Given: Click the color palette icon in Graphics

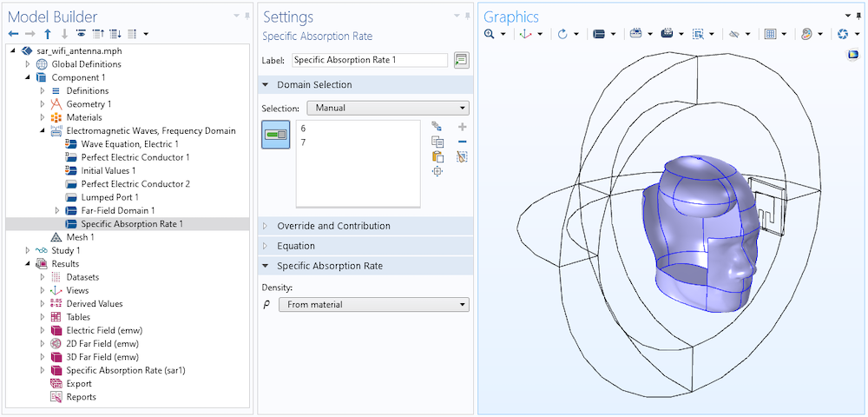Looking at the screenshot, I should coord(806,35).
